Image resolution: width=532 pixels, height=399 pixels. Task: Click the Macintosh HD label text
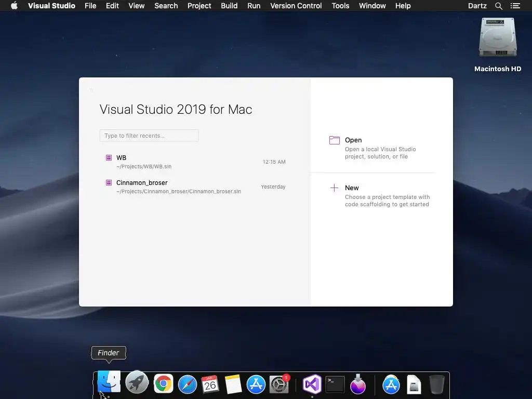[498, 69]
